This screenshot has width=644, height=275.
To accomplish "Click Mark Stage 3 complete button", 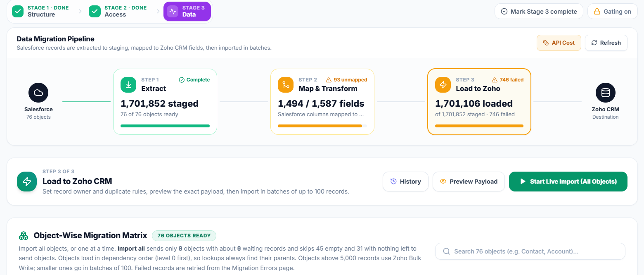I will (539, 12).
